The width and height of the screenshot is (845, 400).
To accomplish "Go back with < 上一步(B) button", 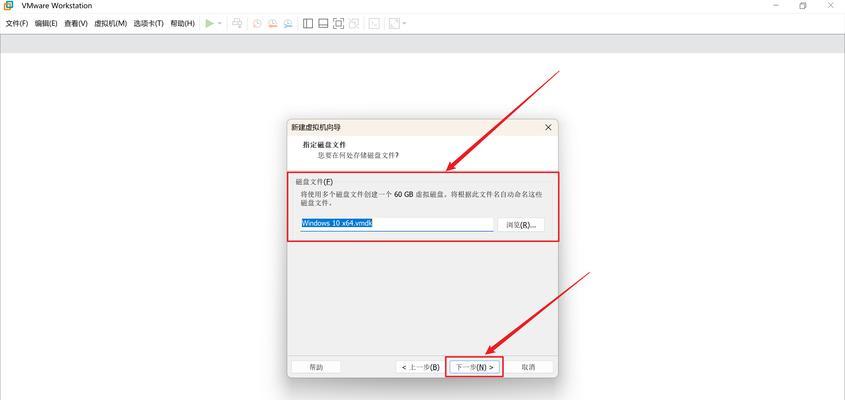I will [x=420, y=367].
